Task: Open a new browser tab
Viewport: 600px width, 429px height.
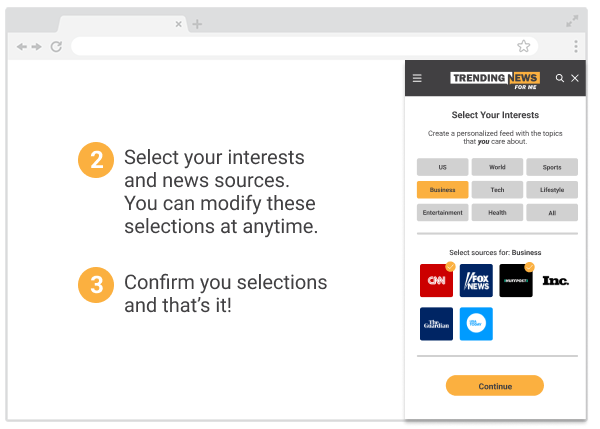Action: pyautogui.click(x=197, y=24)
